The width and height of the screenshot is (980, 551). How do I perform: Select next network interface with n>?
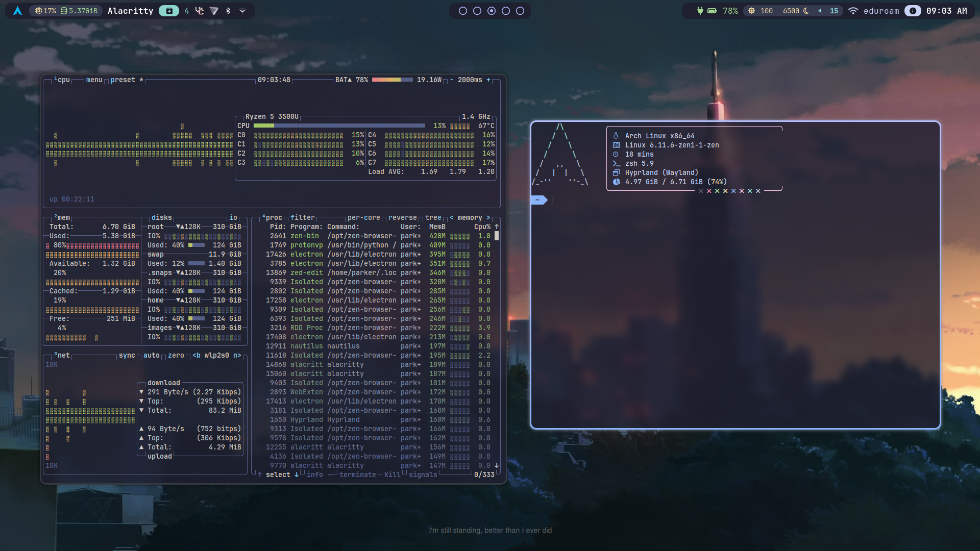click(x=237, y=355)
